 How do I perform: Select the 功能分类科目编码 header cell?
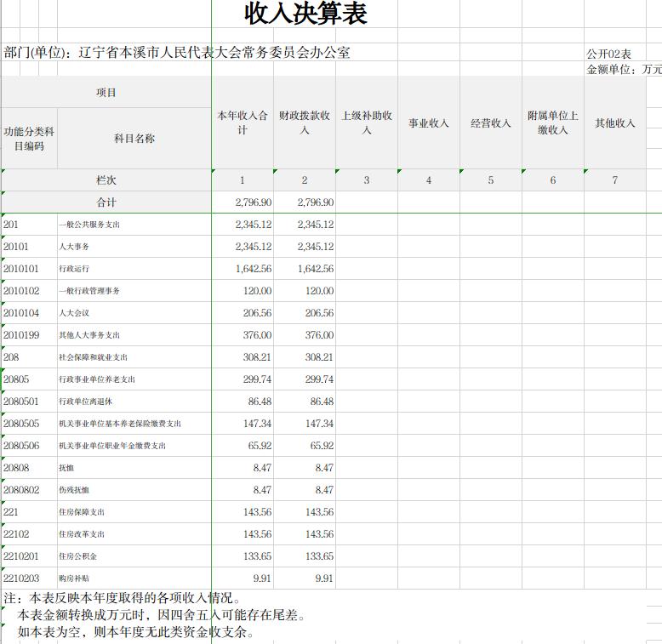pos(29,139)
